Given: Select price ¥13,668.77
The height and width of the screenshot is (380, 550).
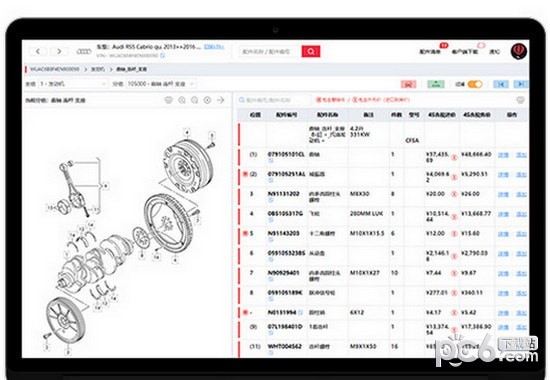Looking at the screenshot, I should click(x=476, y=213).
